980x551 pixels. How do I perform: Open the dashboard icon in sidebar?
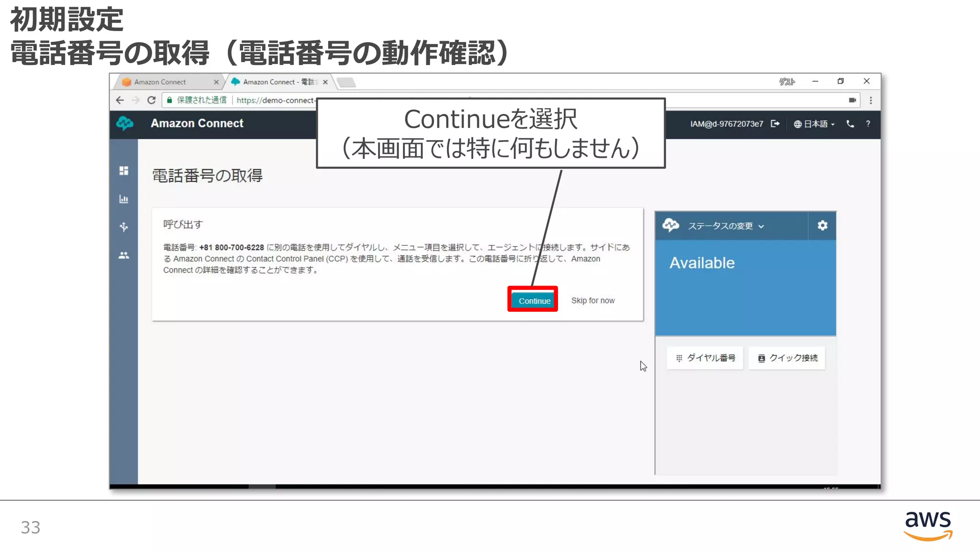point(124,171)
